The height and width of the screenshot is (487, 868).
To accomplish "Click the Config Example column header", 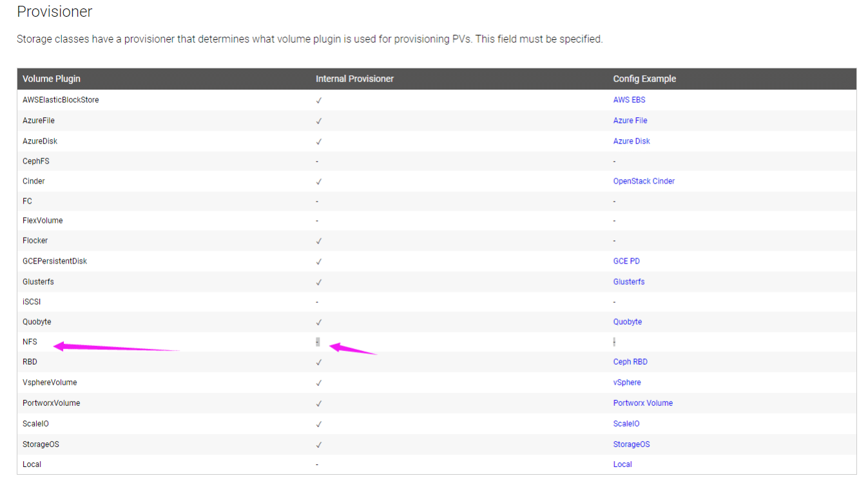I will point(644,79).
